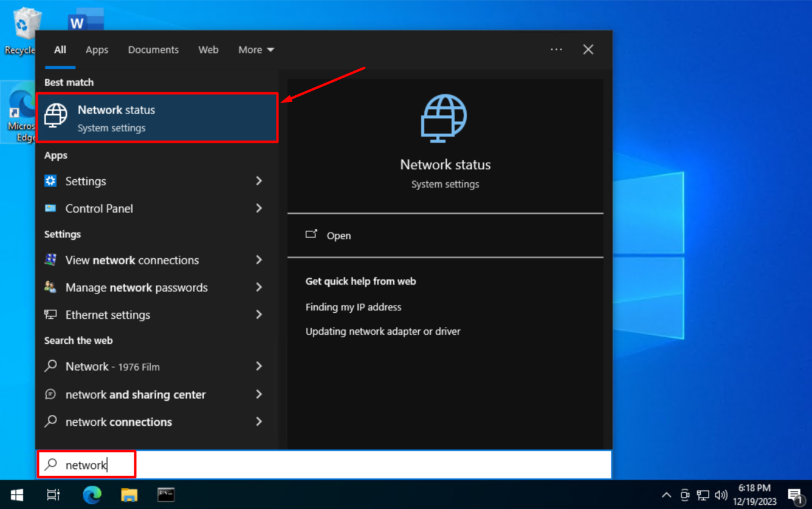
Task: Launch Microsoft Edge from the taskbar
Action: pos(92,494)
